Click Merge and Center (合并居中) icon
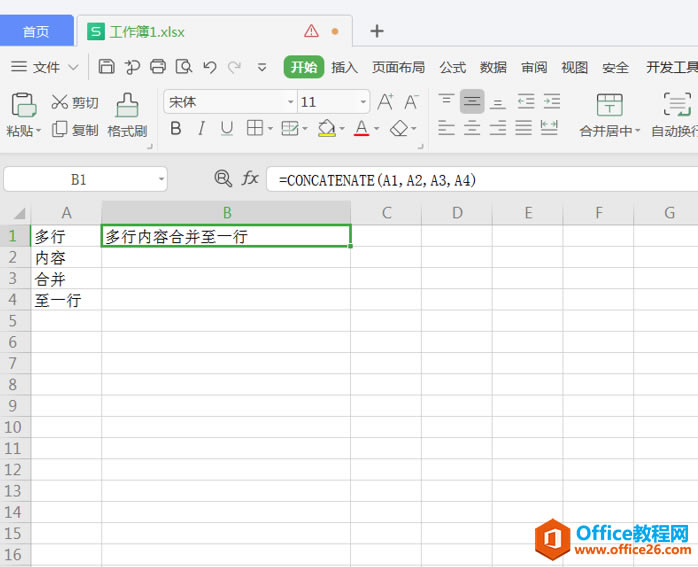Screen dimensions: 698x567 tap(609, 105)
